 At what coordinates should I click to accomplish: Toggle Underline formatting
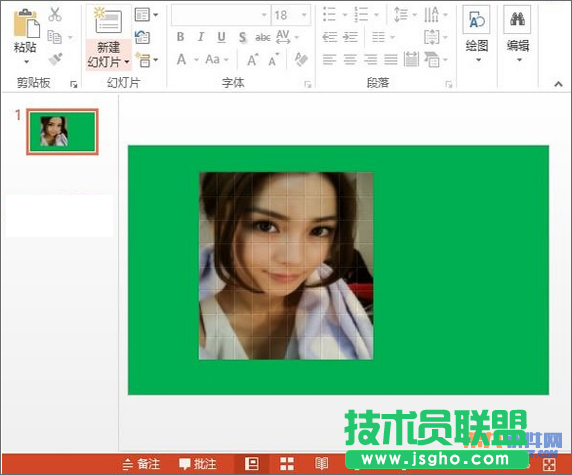coord(221,37)
